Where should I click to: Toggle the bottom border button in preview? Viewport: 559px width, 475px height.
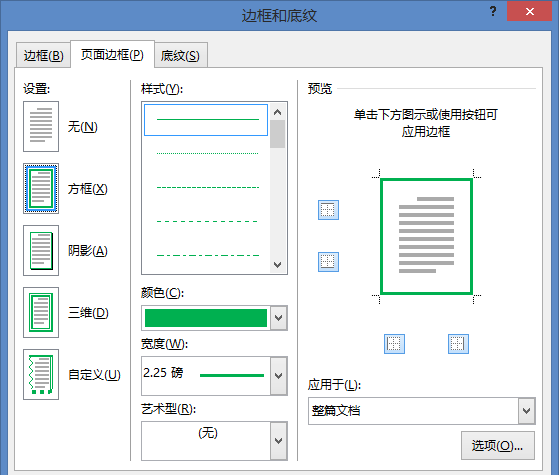coord(328,262)
